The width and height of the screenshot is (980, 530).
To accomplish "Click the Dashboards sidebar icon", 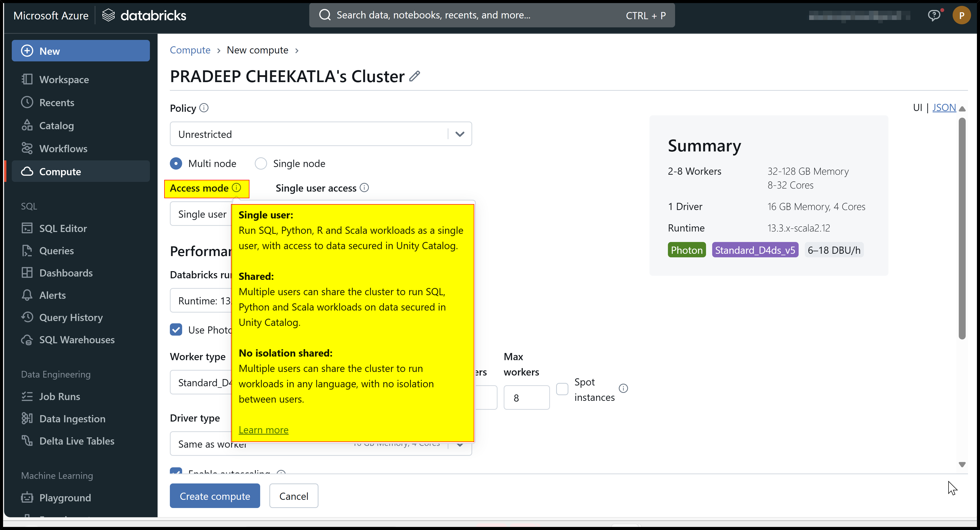I will (x=27, y=272).
